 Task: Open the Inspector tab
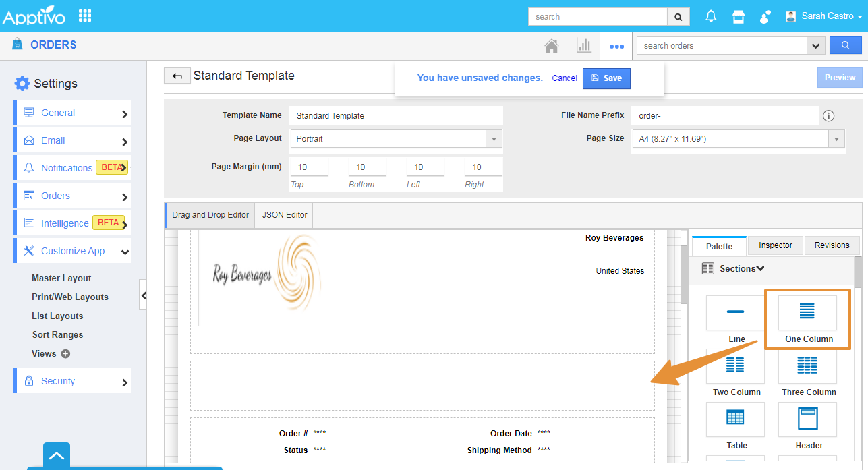(776, 245)
